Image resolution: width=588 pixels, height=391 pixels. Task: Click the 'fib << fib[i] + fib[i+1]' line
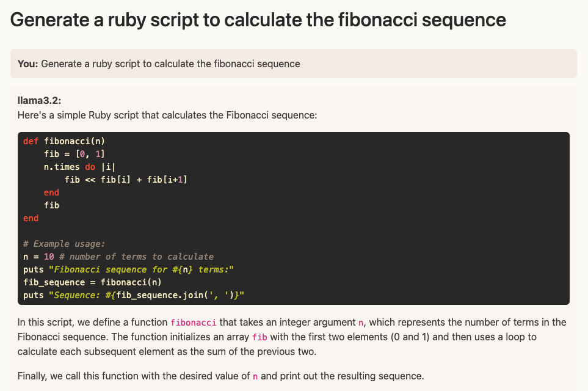pos(125,179)
